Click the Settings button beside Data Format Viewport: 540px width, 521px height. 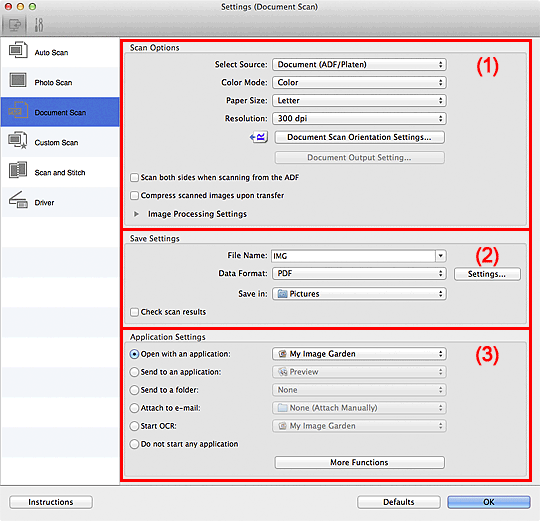coord(487,274)
